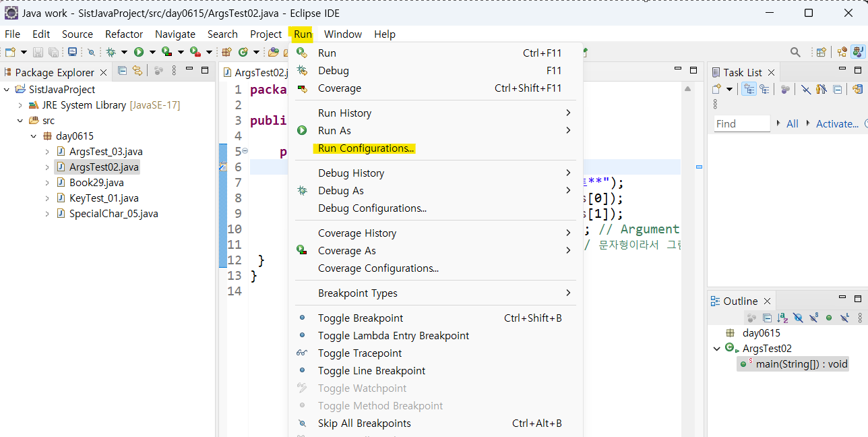Open the Outline view menu (three dots)
Image resolution: width=868 pixels, height=437 pixels.
tap(860, 318)
